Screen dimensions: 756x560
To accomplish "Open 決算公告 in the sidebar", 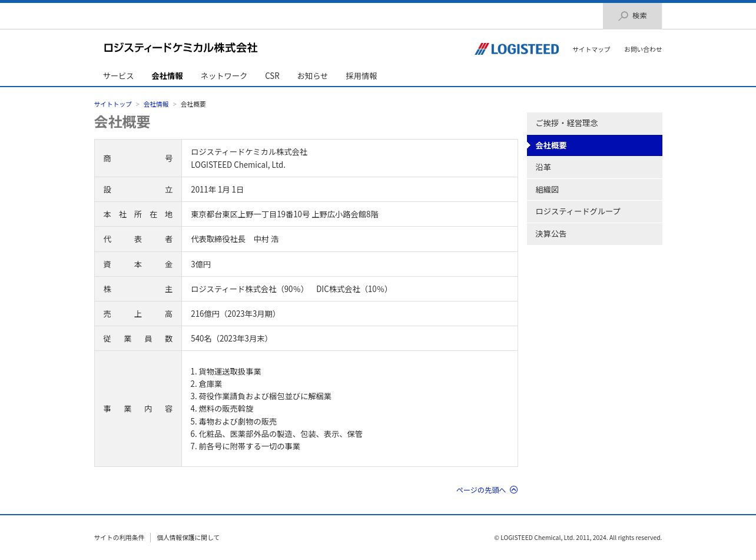I will coord(595,234).
